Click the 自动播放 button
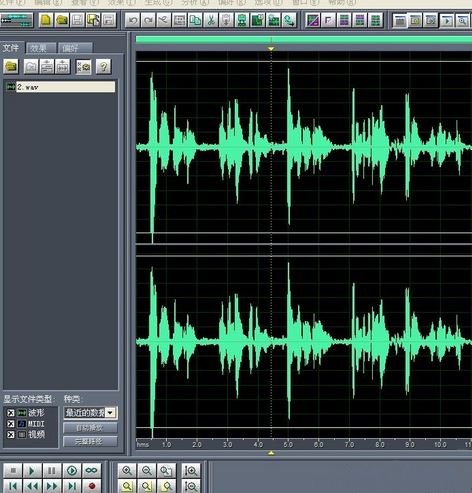The image size is (472, 493). click(90, 428)
